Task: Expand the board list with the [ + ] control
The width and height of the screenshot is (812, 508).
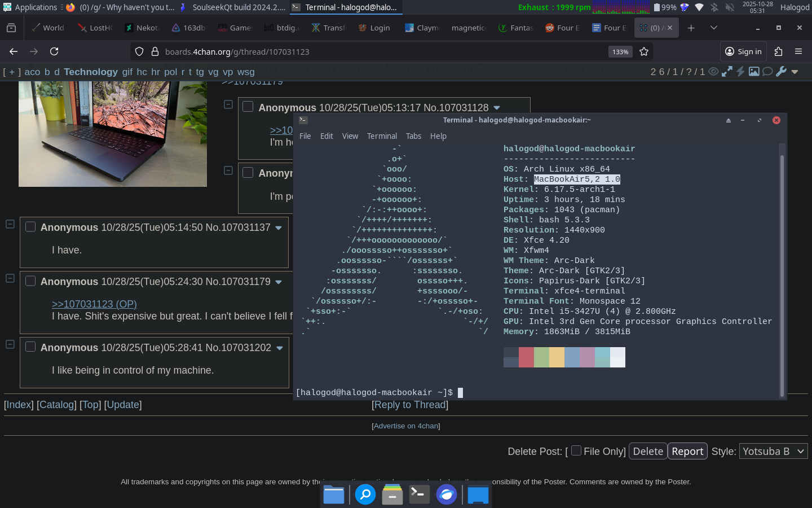Action: [x=12, y=72]
